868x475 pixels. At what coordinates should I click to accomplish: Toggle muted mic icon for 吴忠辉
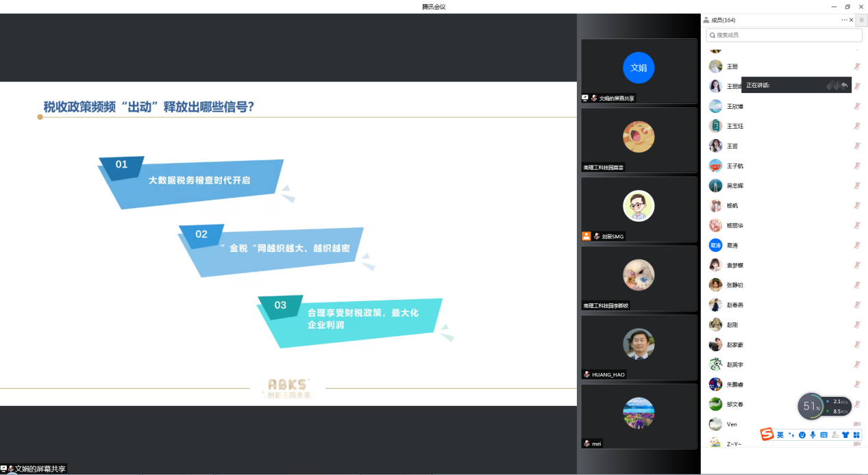tap(856, 185)
